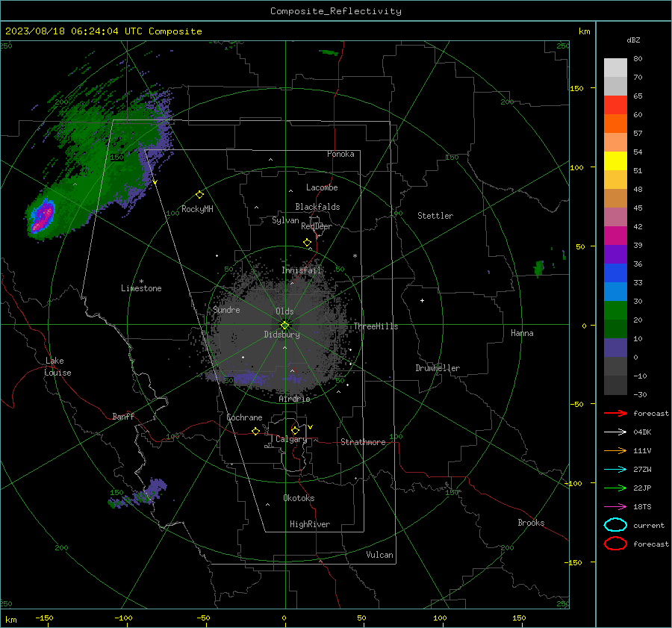Click the magenta storm core at the western edge
This screenshot has height=628, width=672.
[43, 217]
